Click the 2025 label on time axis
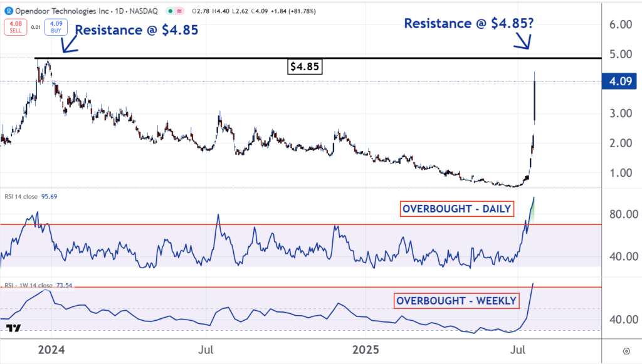 point(366,350)
